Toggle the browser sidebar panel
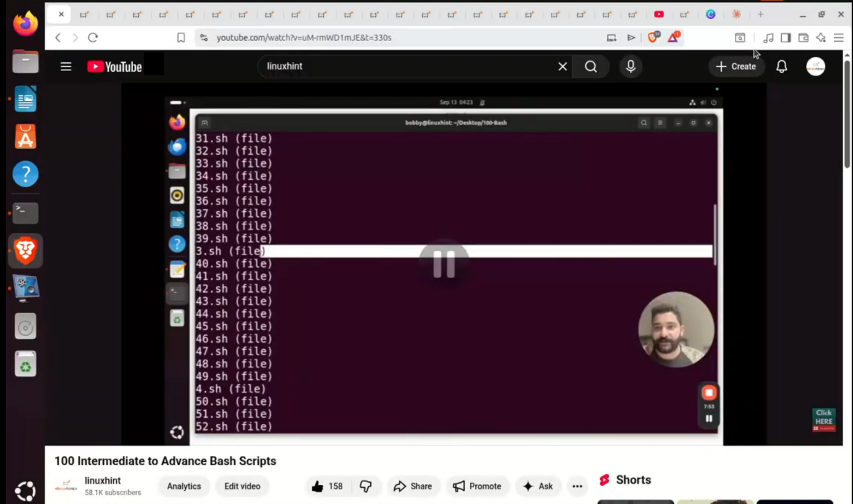This screenshot has height=504, width=853. [x=786, y=37]
